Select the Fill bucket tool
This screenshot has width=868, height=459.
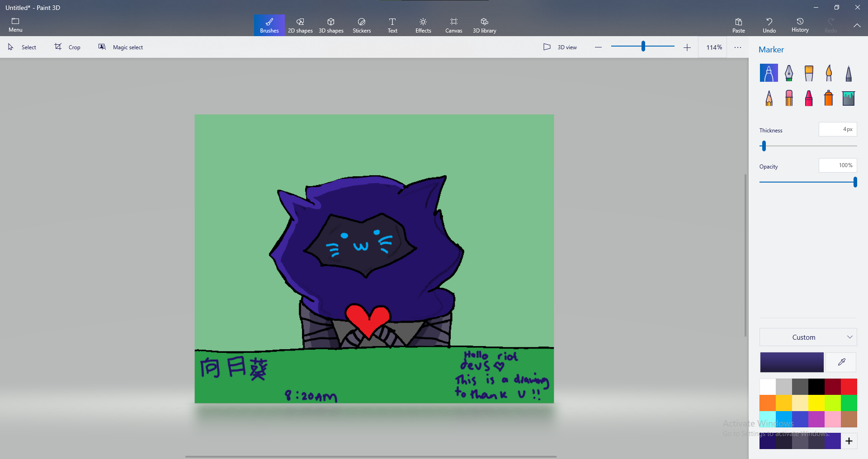click(x=849, y=98)
